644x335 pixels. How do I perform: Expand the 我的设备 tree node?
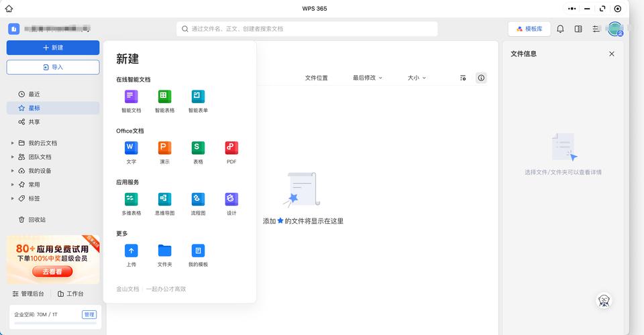tap(12, 171)
